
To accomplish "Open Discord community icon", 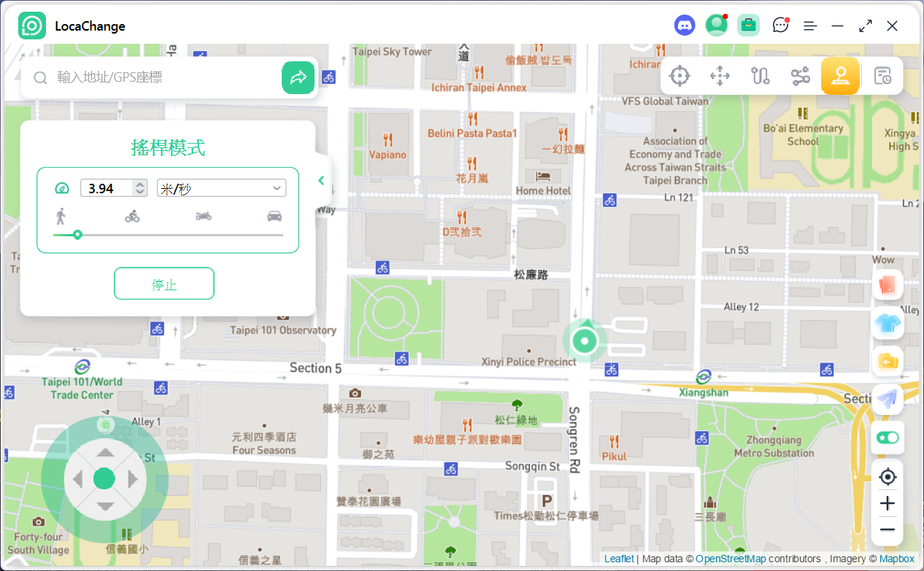I will pyautogui.click(x=685, y=26).
